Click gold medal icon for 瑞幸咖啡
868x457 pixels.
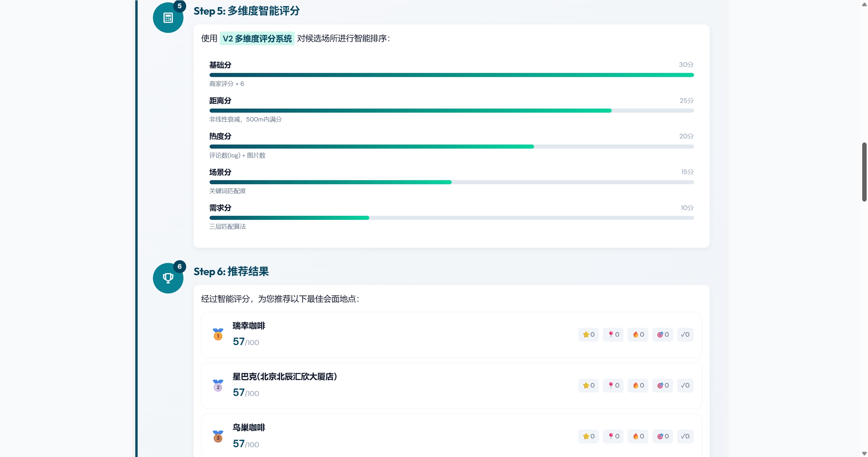coord(218,335)
